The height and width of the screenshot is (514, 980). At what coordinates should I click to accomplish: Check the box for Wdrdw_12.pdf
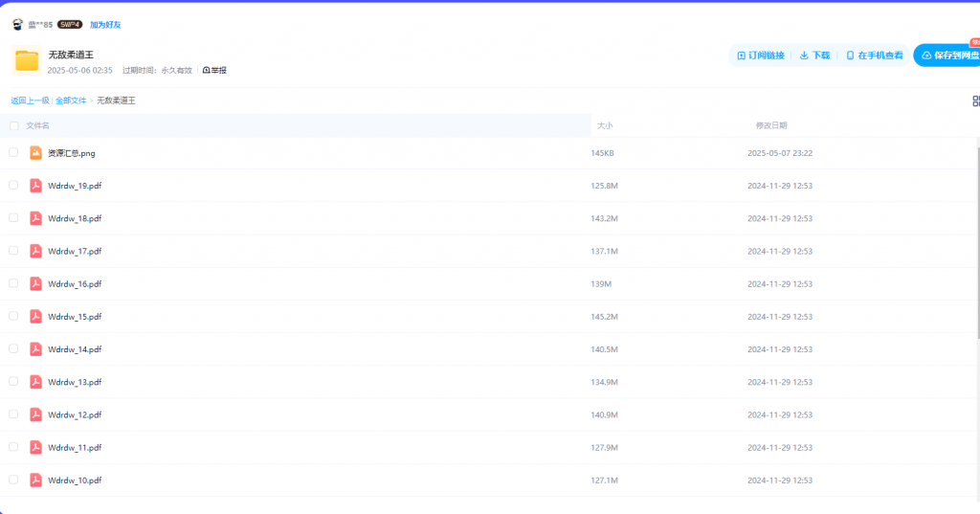click(13, 413)
